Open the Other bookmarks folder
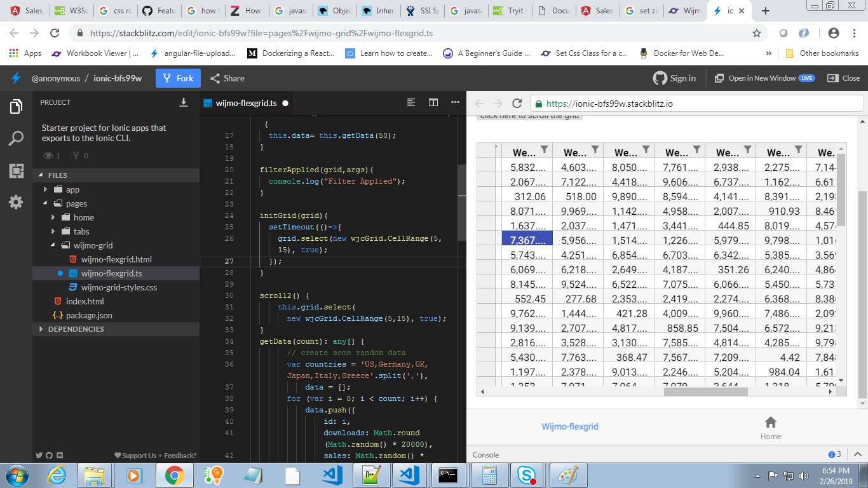Screen dimensions: 868x488 click(822, 53)
